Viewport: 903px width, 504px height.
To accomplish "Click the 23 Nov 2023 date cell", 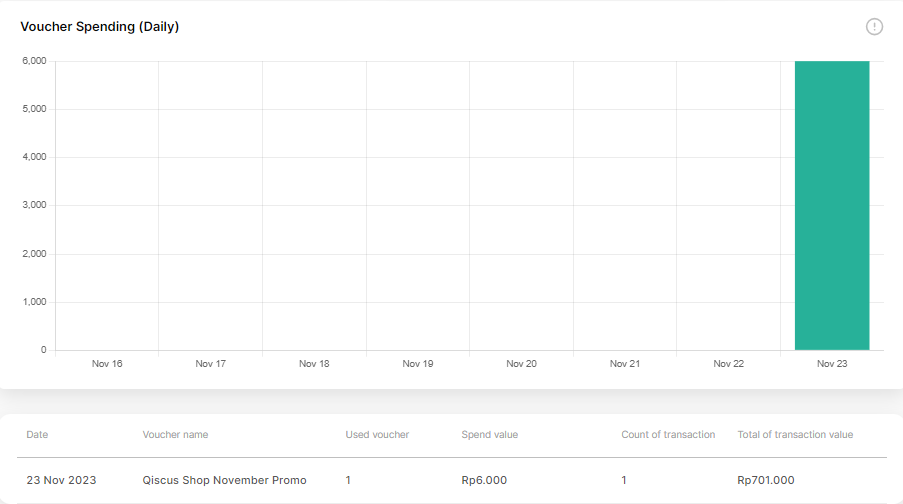I will pos(61,480).
